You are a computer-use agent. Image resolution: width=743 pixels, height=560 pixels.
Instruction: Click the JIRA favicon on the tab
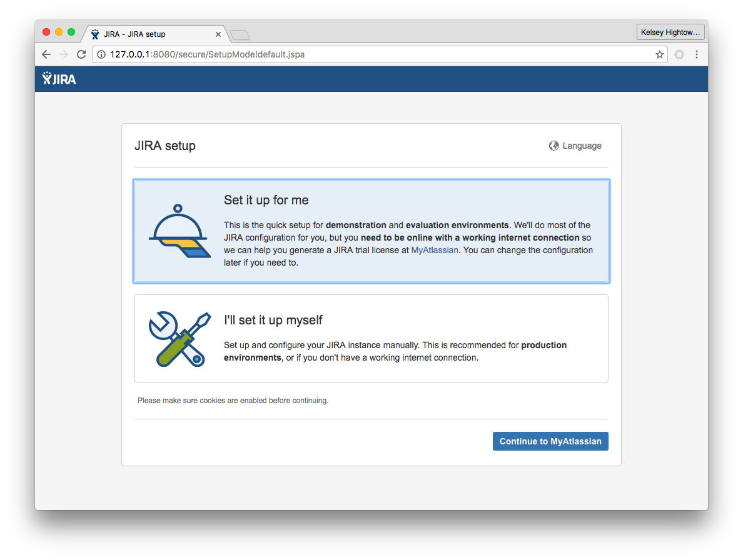[x=95, y=34]
